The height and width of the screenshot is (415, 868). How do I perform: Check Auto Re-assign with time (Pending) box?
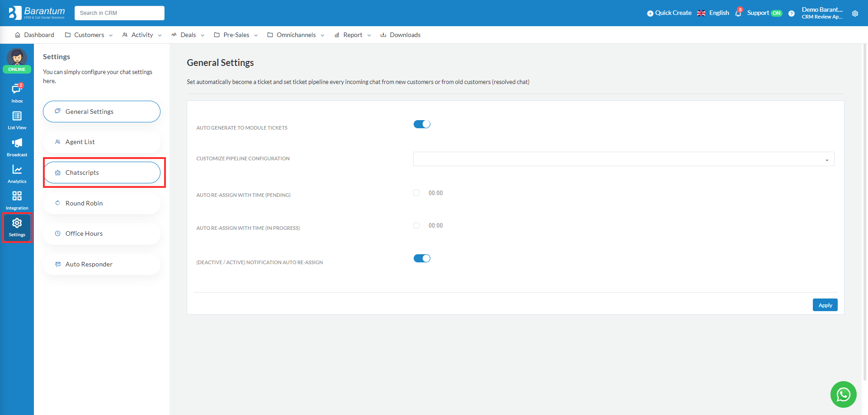point(416,193)
